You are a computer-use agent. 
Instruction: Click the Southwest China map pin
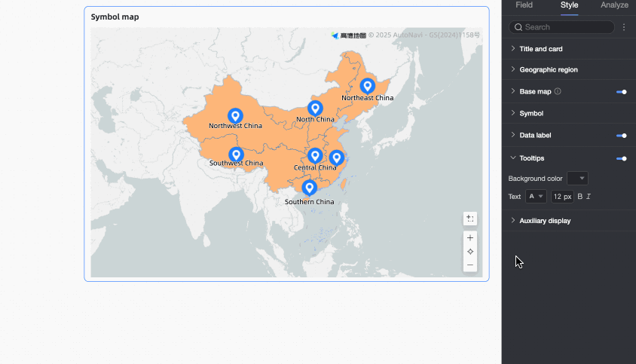click(x=236, y=154)
